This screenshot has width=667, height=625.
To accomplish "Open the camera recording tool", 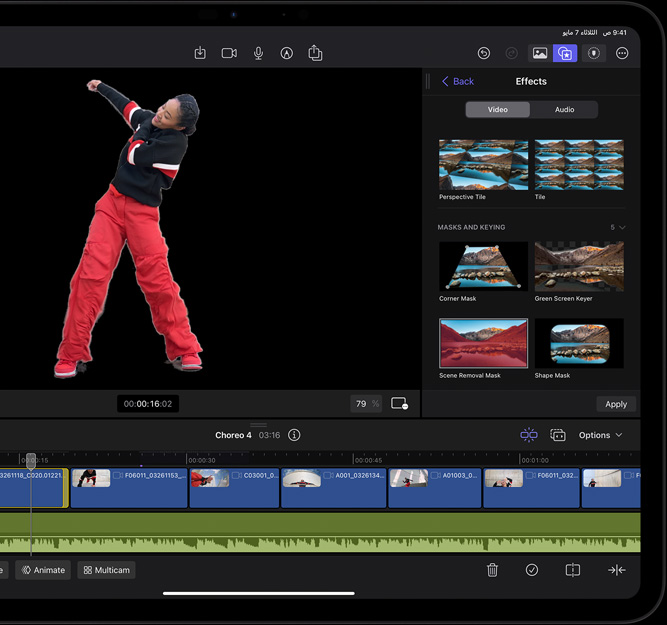I will (229, 53).
